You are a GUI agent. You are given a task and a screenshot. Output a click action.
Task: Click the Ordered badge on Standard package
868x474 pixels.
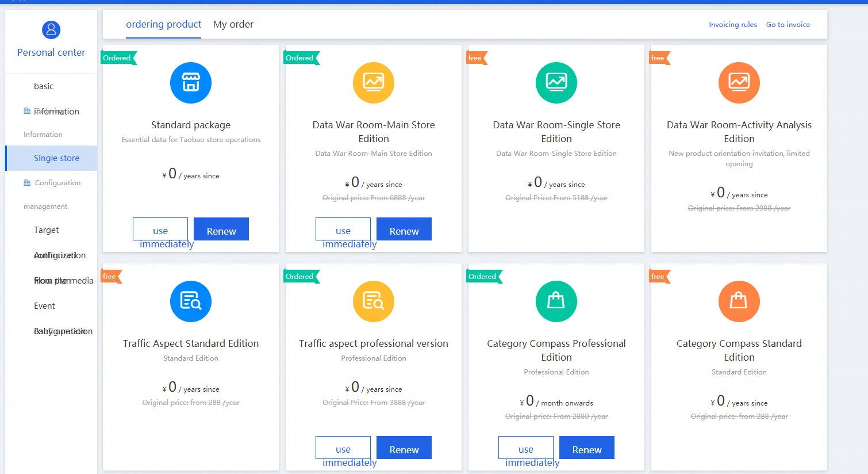tap(118, 58)
